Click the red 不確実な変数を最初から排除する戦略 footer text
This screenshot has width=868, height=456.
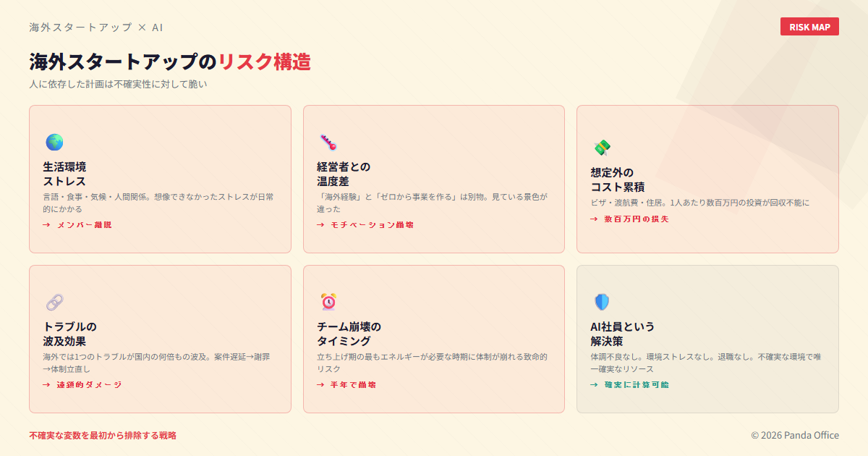point(103,436)
